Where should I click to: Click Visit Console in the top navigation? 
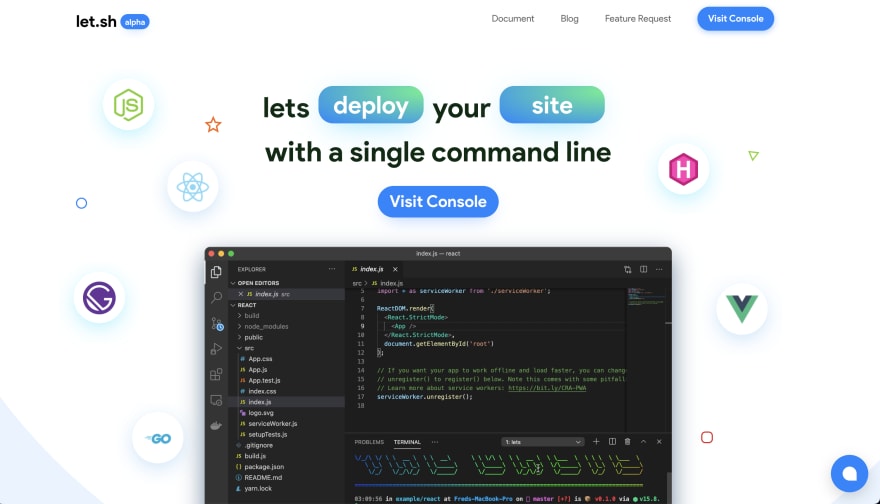(735, 19)
